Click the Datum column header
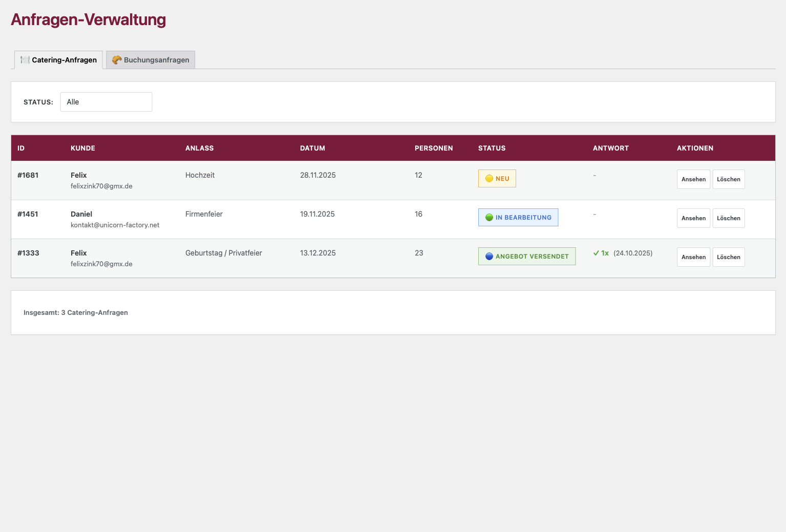 (x=312, y=148)
